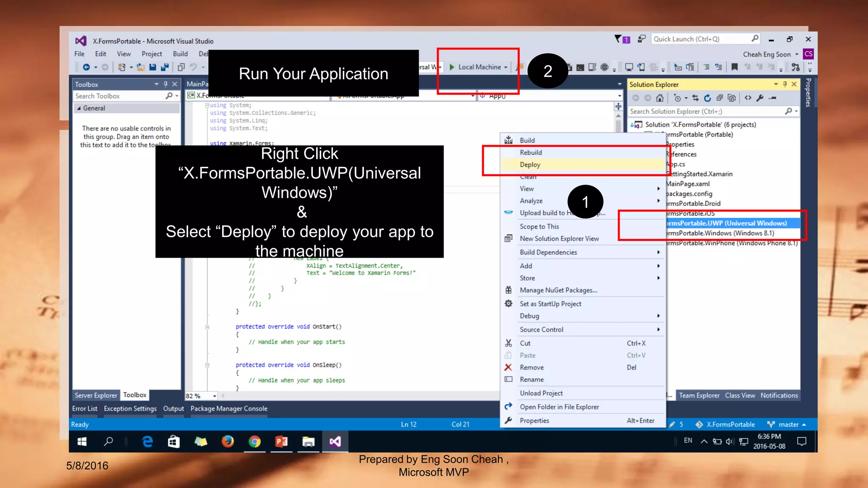Open PowerPoint from the taskbar
This screenshot has height=488, width=868.
(x=281, y=442)
